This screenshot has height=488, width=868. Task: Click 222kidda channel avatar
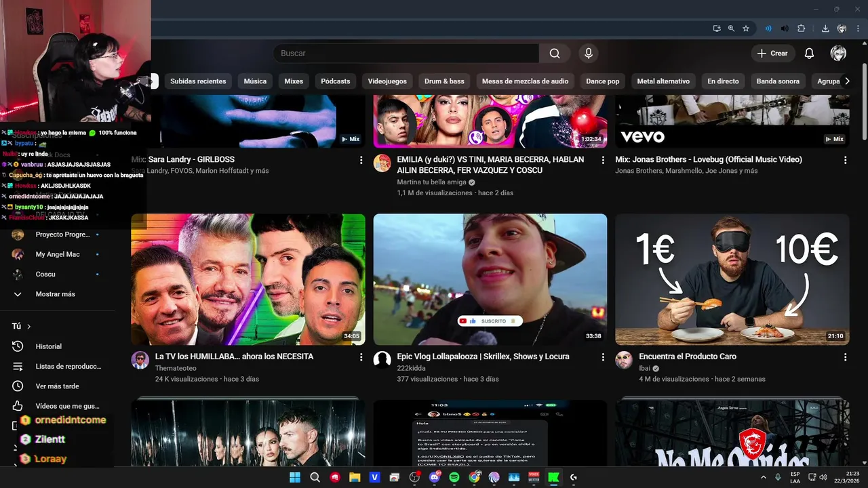point(382,360)
